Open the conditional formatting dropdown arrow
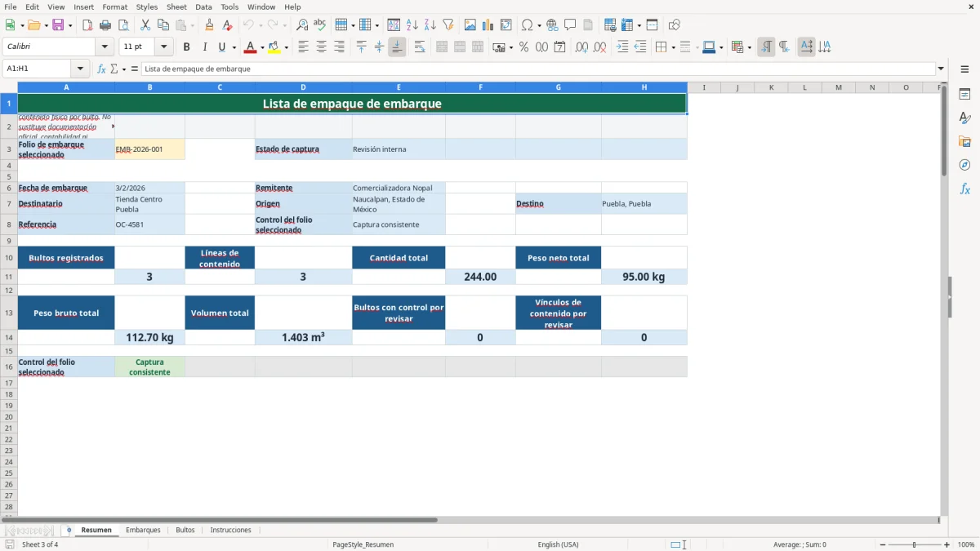Screen dimensions: 980x551 (x=750, y=47)
